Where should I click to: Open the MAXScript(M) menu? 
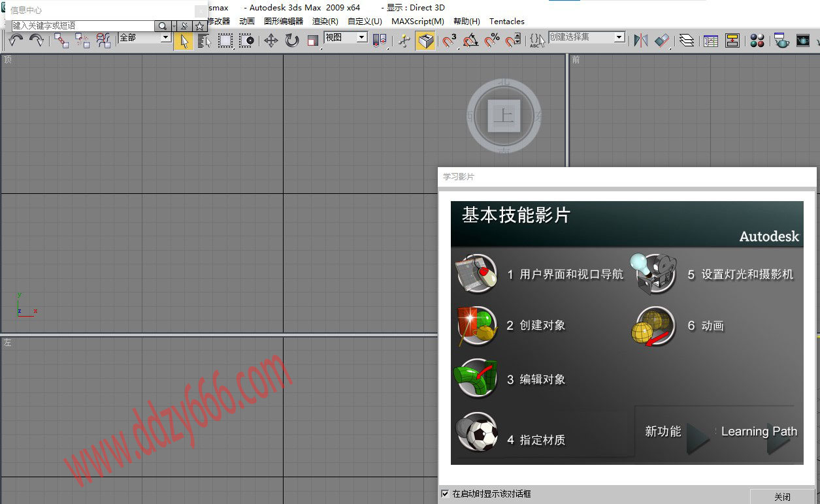tap(418, 21)
